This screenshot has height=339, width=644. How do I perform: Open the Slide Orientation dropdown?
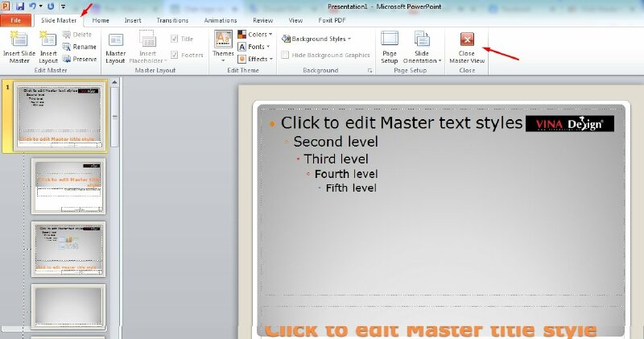[422, 48]
